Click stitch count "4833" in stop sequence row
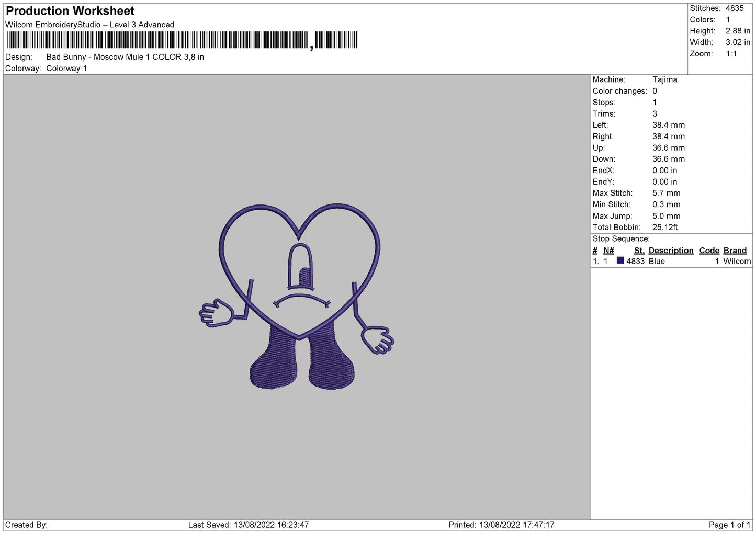756x534 pixels. click(x=636, y=262)
